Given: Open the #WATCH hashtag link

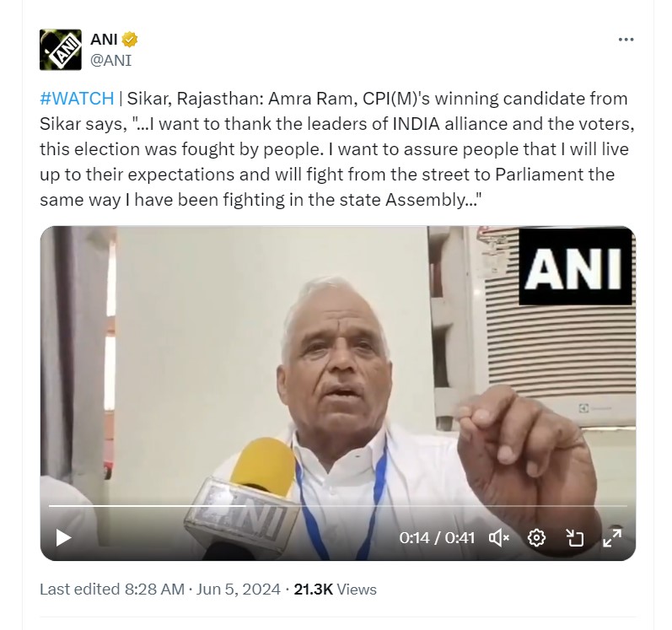Looking at the screenshot, I should [77, 99].
